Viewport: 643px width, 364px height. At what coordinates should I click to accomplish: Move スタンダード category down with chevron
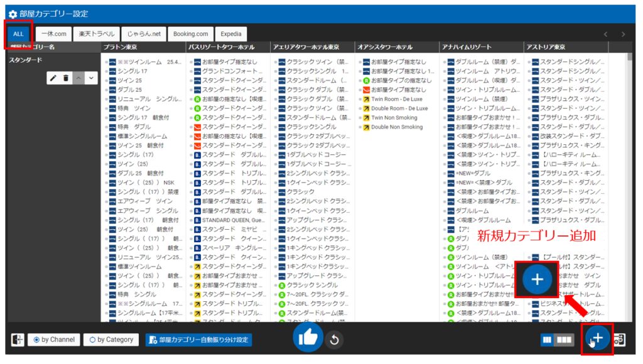[92, 78]
